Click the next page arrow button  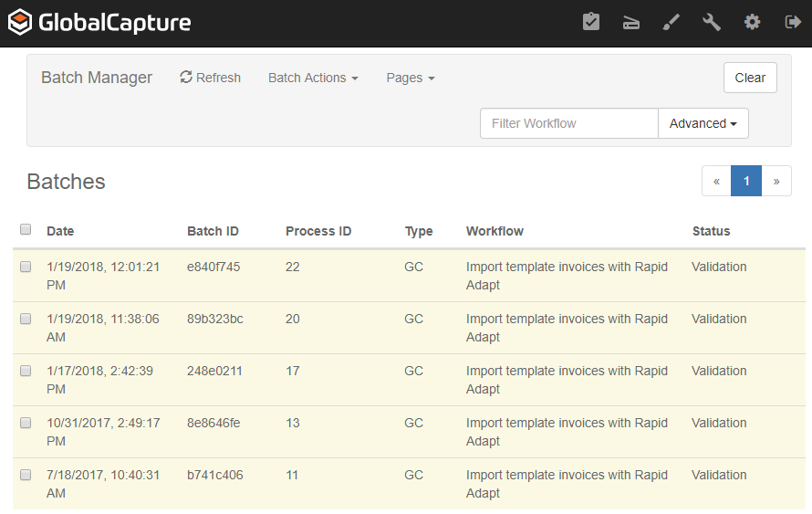(x=776, y=181)
